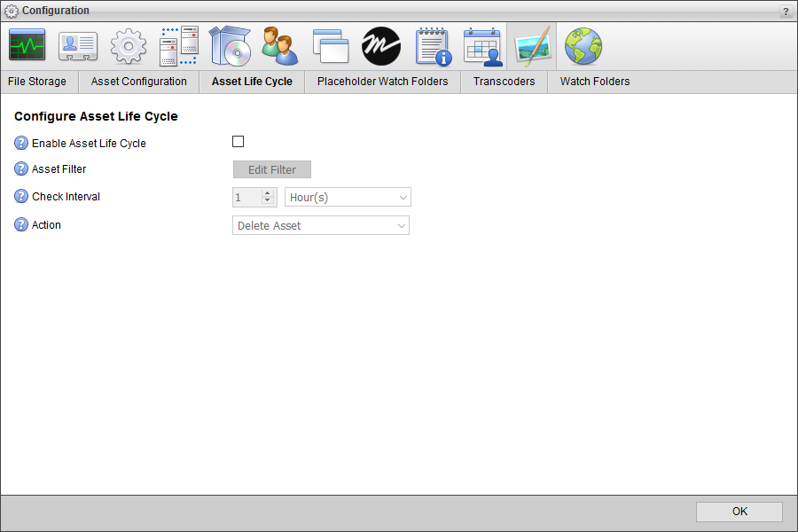Confirm settings with the OK button

point(739,512)
